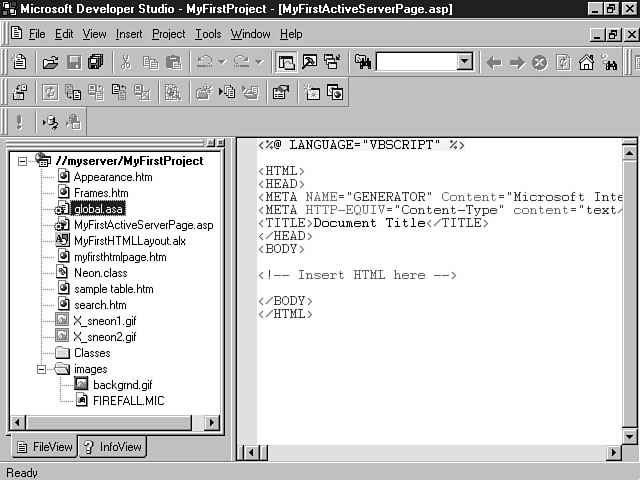640x480 pixels.
Task: Click the Stop (X circle) navigation icon
Action: tap(540, 62)
